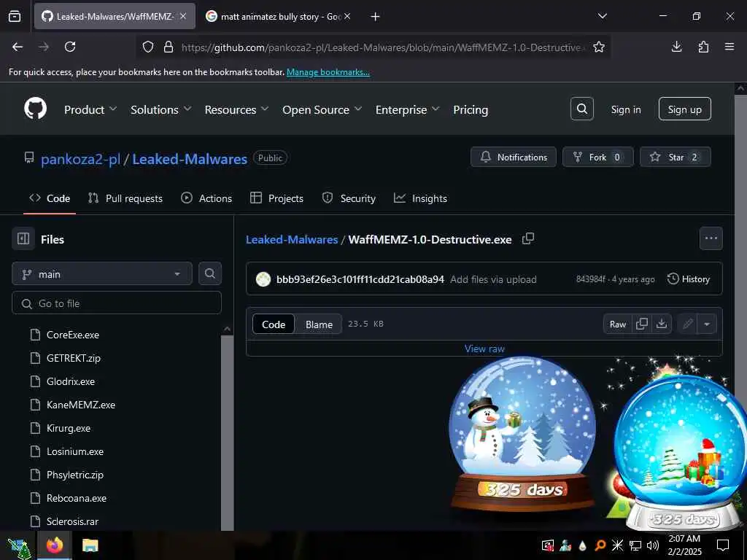Image resolution: width=747 pixels, height=560 pixels.
Task: Select KaneMEMZ.exe in file tree
Action: 80,405
